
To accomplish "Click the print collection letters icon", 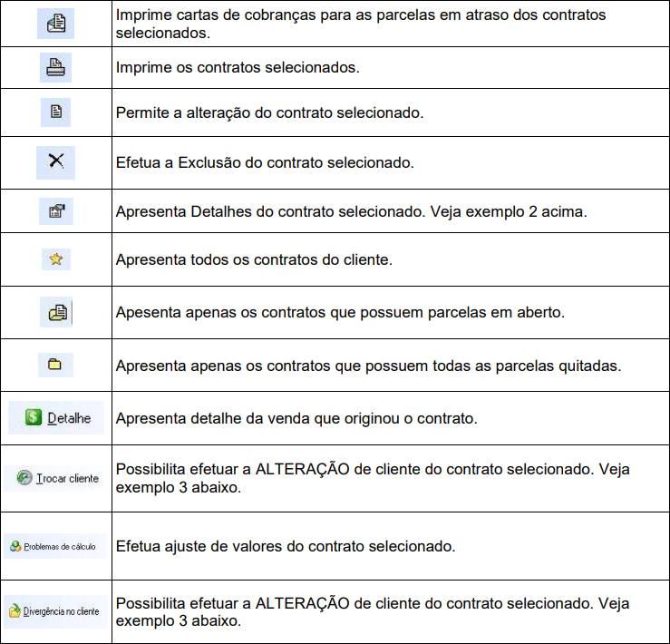I will [55, 24].
